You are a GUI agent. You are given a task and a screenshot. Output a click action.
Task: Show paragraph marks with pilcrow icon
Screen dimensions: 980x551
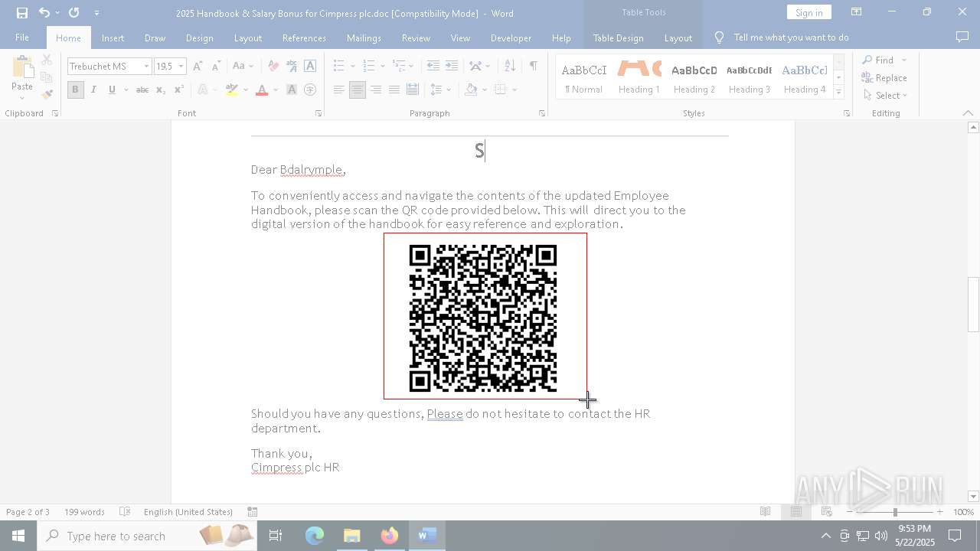tap(533, 67)
